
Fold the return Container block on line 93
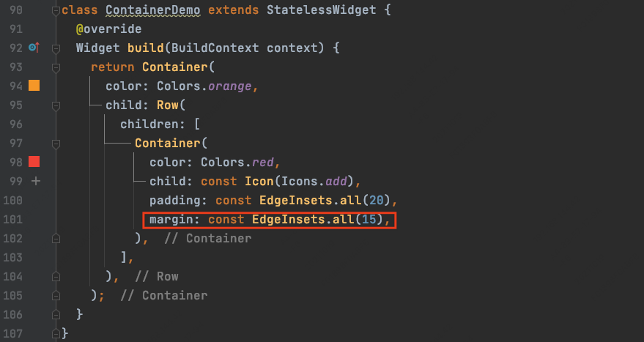(x=56, y=68)
